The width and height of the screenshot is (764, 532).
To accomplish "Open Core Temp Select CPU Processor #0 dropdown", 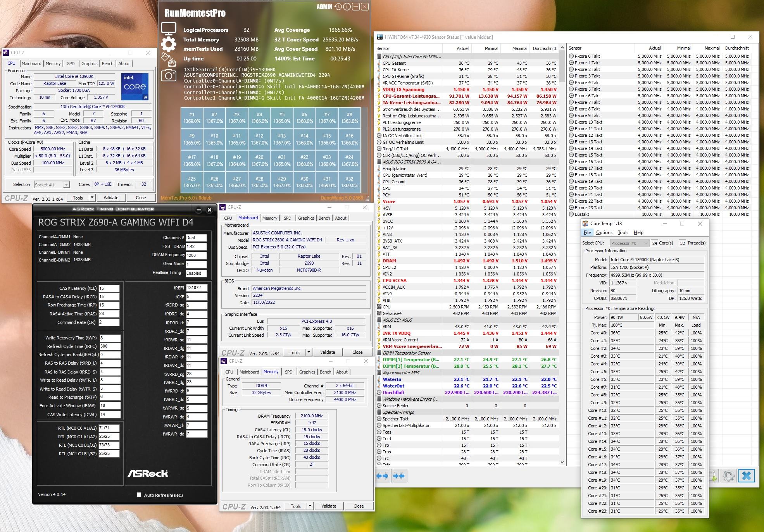I will [629, 243].
